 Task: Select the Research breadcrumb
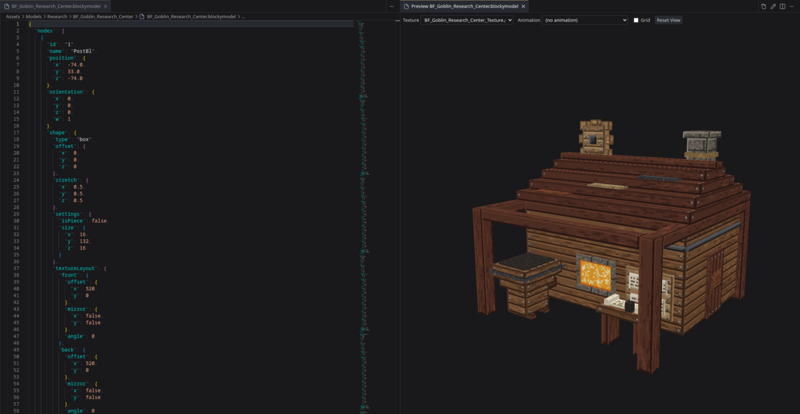58,16
